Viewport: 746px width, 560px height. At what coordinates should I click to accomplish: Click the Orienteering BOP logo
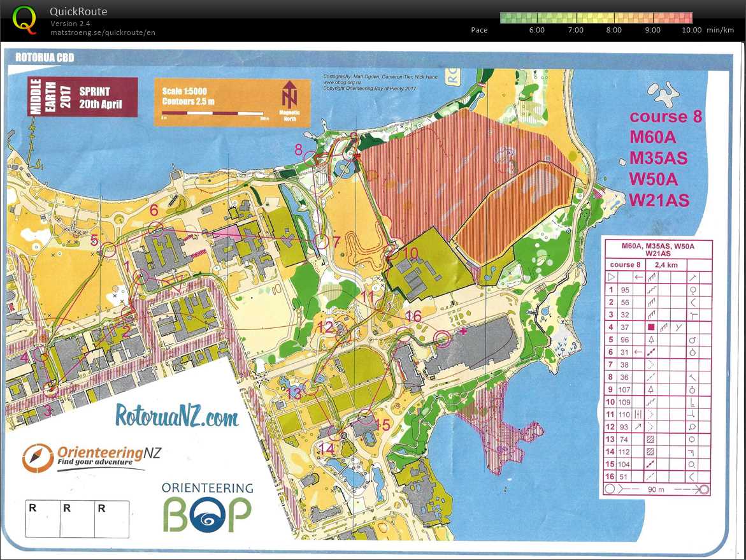click(206, 508)
